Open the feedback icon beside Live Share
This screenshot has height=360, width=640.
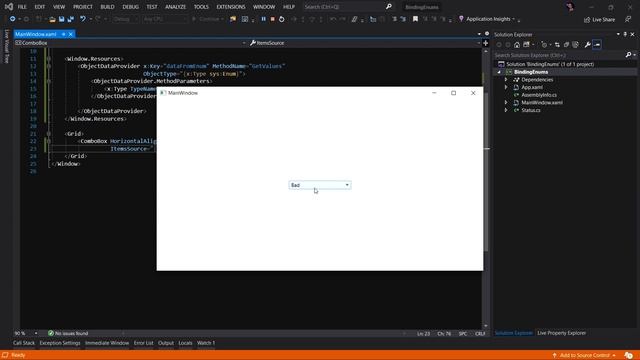tap(627, 19)
